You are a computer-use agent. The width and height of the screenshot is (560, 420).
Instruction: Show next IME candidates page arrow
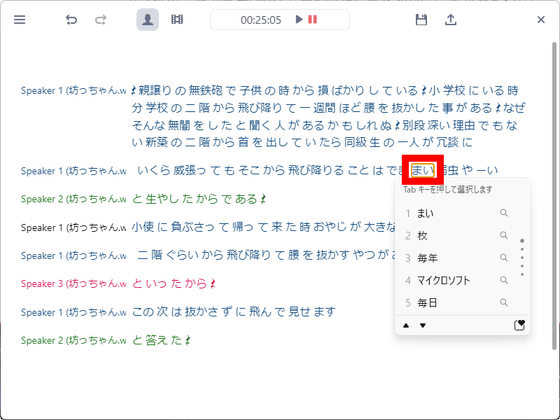pyautogui.click(x=423, y=325)
